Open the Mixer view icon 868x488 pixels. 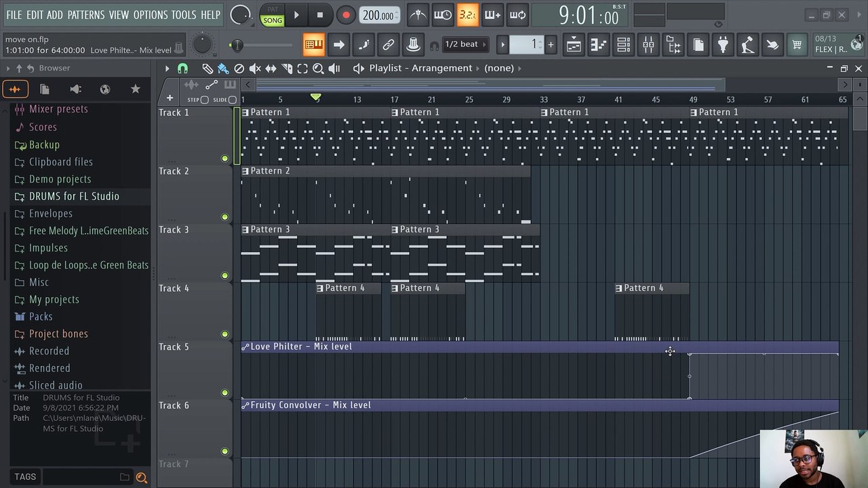coord(648,45)
